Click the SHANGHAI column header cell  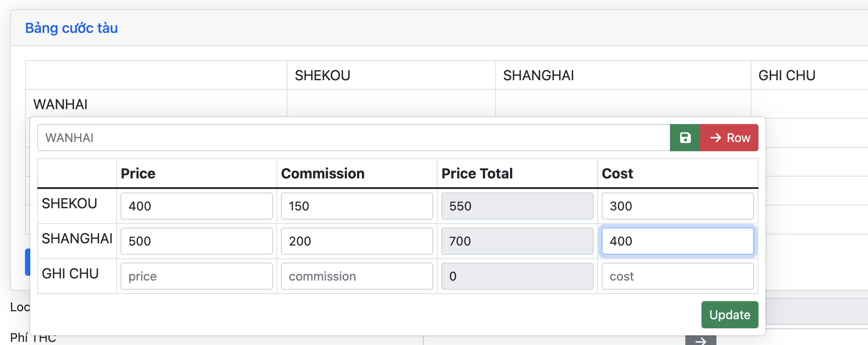point(539,75)
